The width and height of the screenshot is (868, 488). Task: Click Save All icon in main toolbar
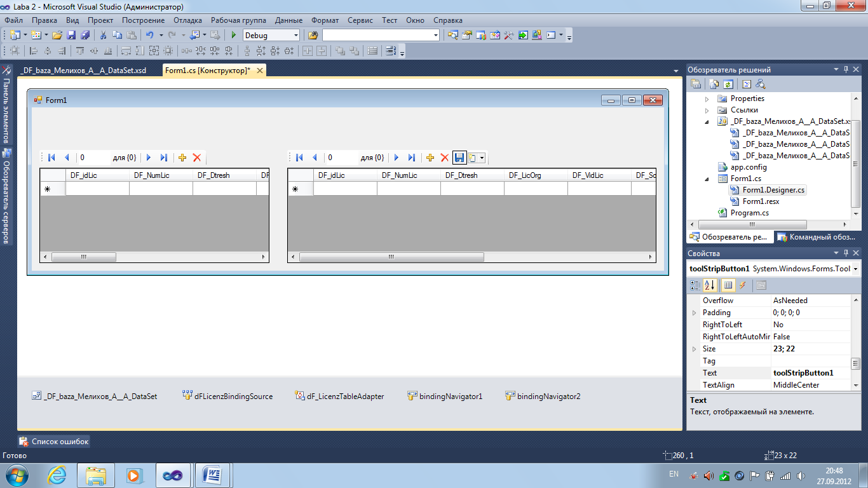[x=85, y=36]
